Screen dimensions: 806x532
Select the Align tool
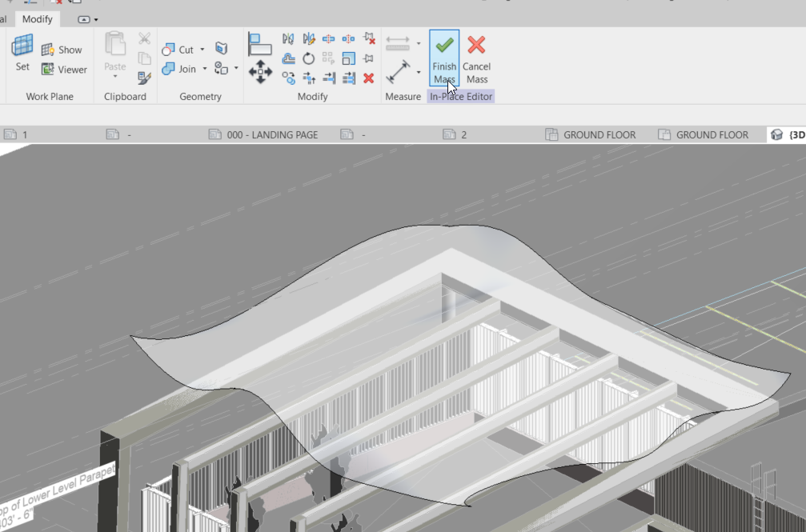coord(259,44)
